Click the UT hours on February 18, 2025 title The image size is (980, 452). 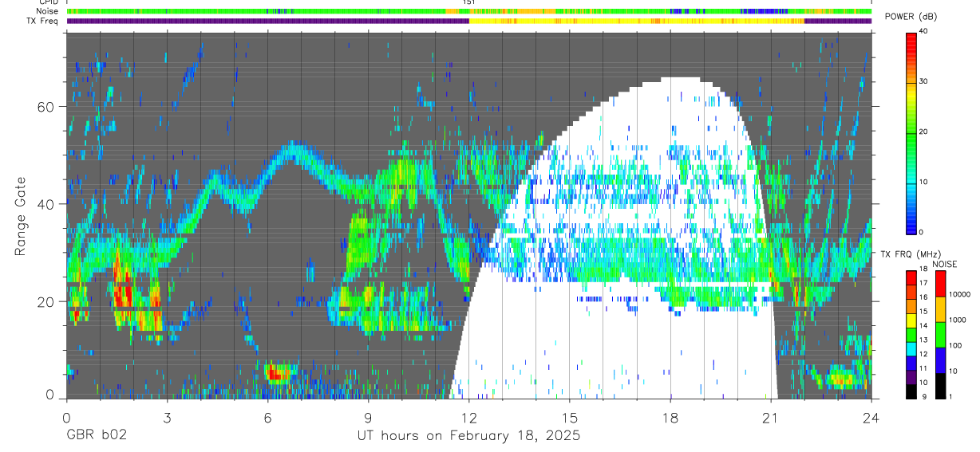point(468,436)
